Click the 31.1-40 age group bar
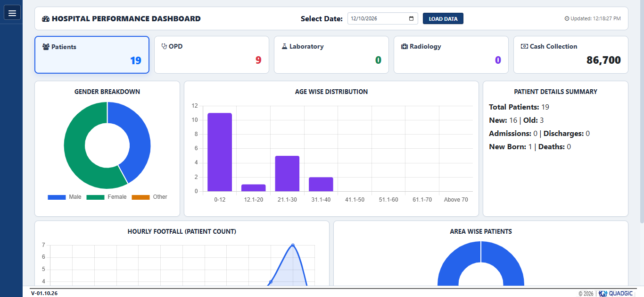This screenshot has height=297, width=644. click(x=321, y=184)
